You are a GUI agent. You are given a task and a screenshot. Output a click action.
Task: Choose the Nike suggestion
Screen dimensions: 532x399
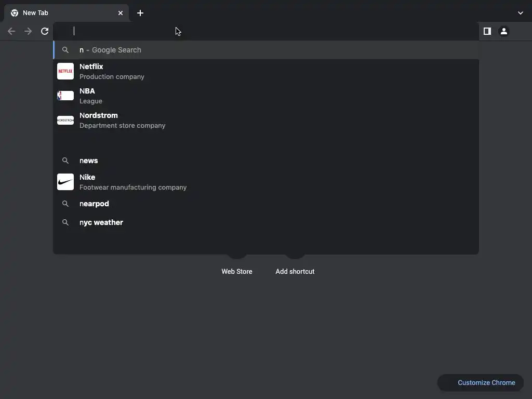[266, 182]
